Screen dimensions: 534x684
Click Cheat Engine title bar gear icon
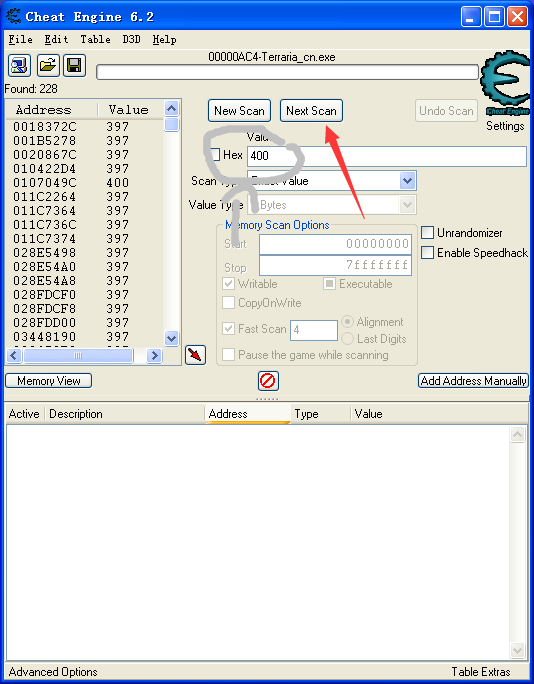[14, 17]
